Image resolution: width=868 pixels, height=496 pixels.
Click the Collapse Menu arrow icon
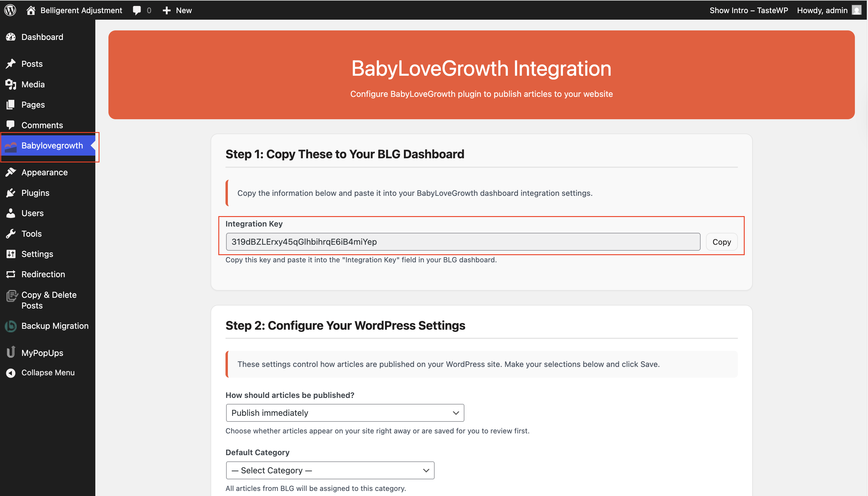[11, 373]
